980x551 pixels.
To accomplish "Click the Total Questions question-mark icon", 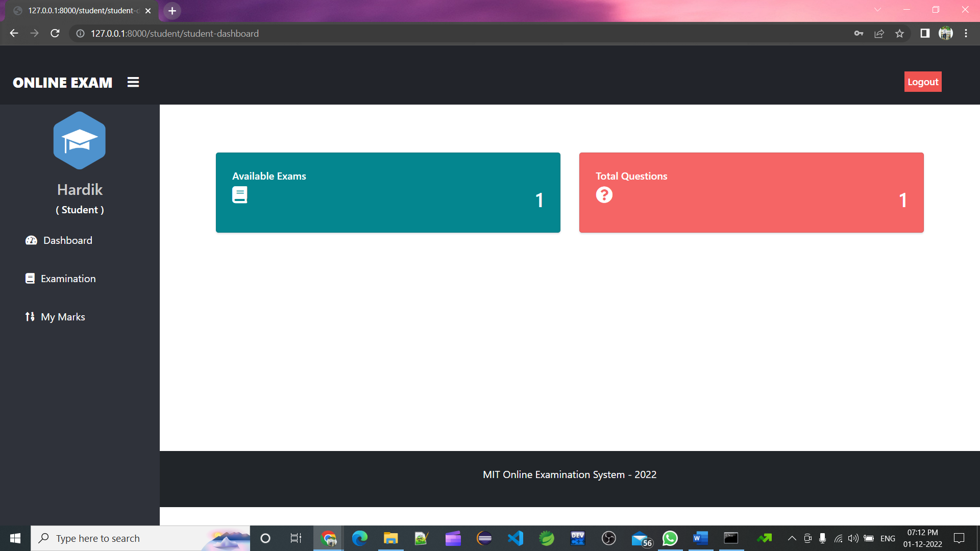I will pyautogui.click(x=604, y=195).
